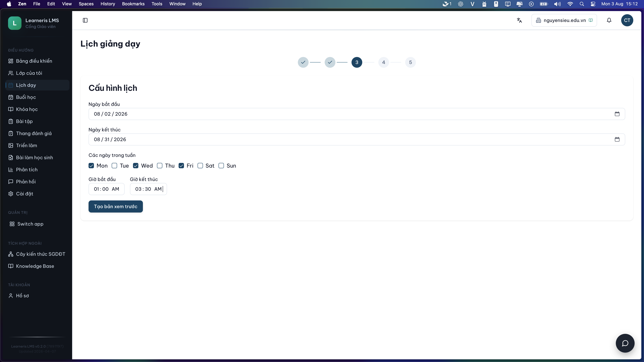
Task: Open the Bookmarks menu
Action: 133,4
